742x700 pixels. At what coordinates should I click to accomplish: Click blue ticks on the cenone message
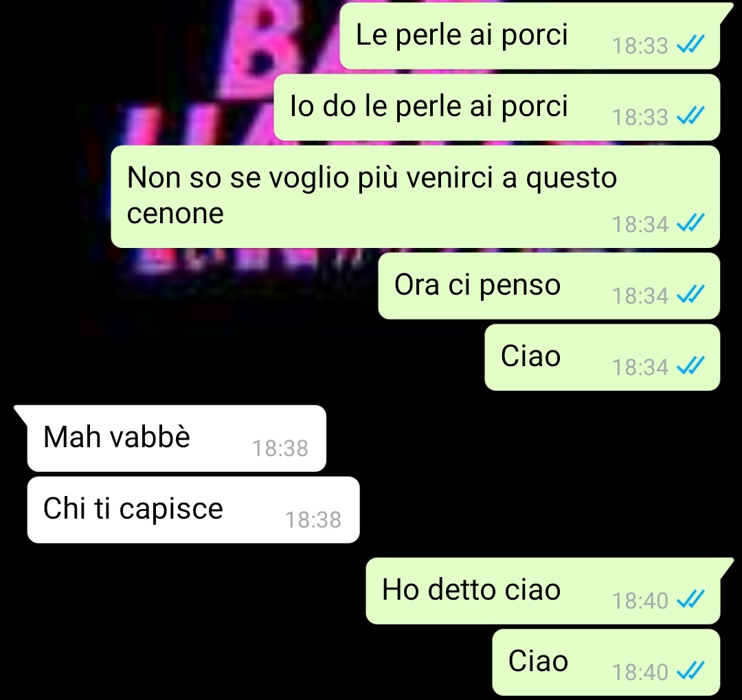[x=690, y=223]
